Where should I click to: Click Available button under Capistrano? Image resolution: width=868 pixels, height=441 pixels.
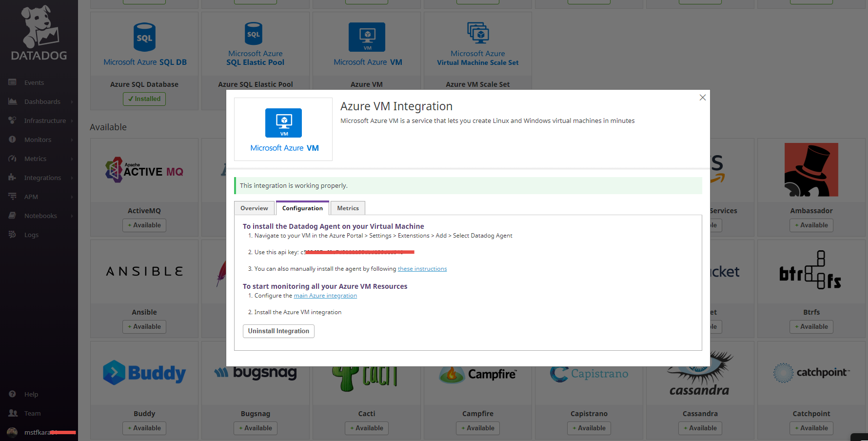[x=589, y=428]
